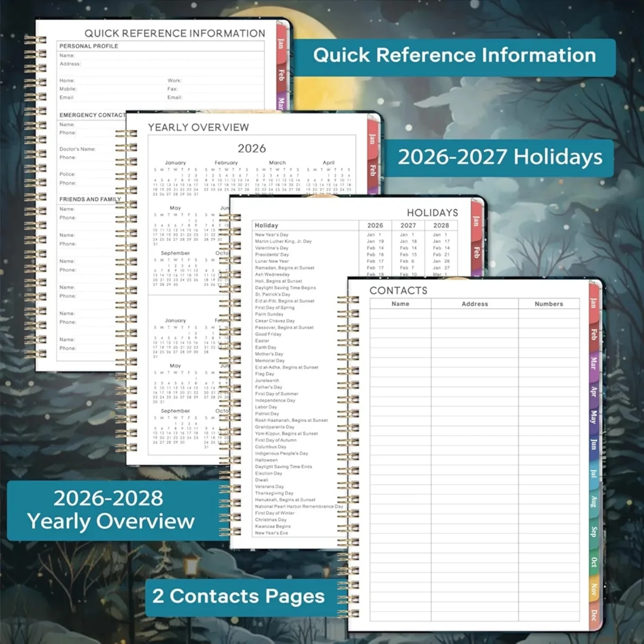Select the Jul month tab

pyautogui.click(x=593, y=473)
